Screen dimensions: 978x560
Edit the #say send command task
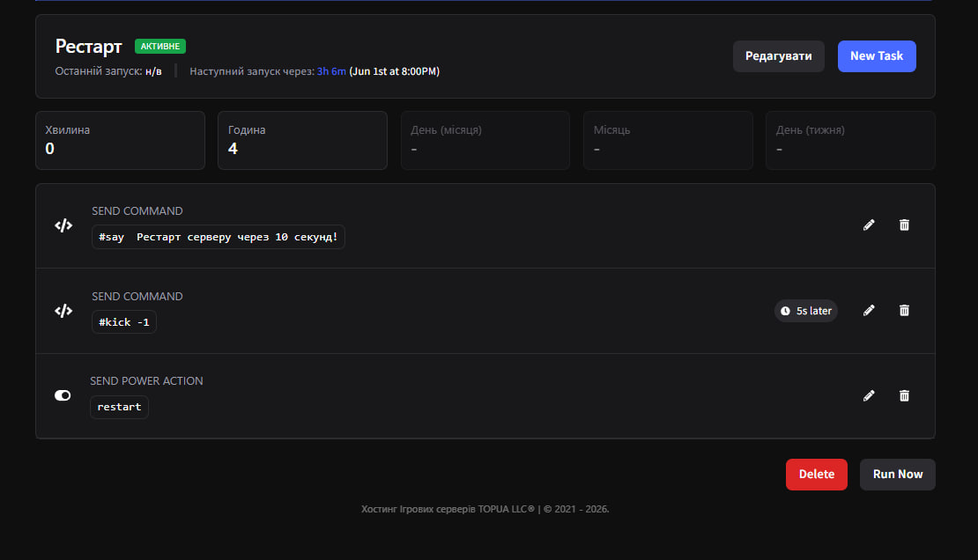869,225
